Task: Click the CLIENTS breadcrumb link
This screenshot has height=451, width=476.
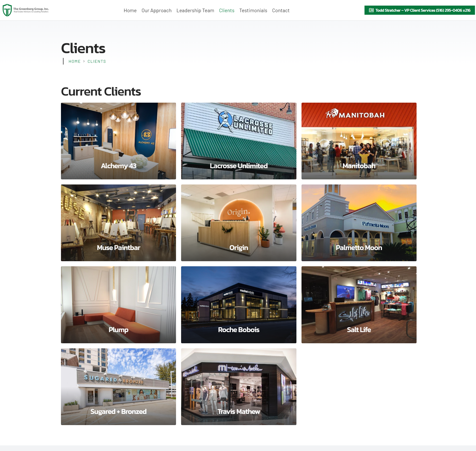Action: (x=97, y=61)
